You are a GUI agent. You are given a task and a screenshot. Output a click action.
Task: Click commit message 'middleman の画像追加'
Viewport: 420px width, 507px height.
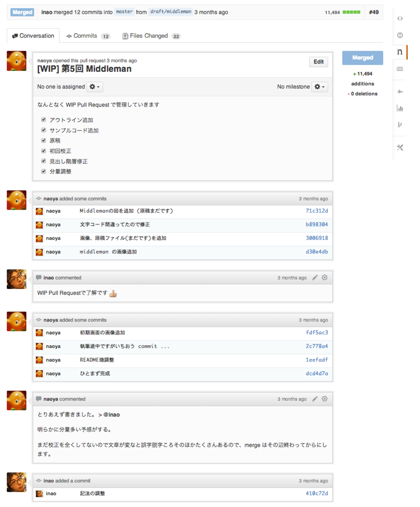108,252
